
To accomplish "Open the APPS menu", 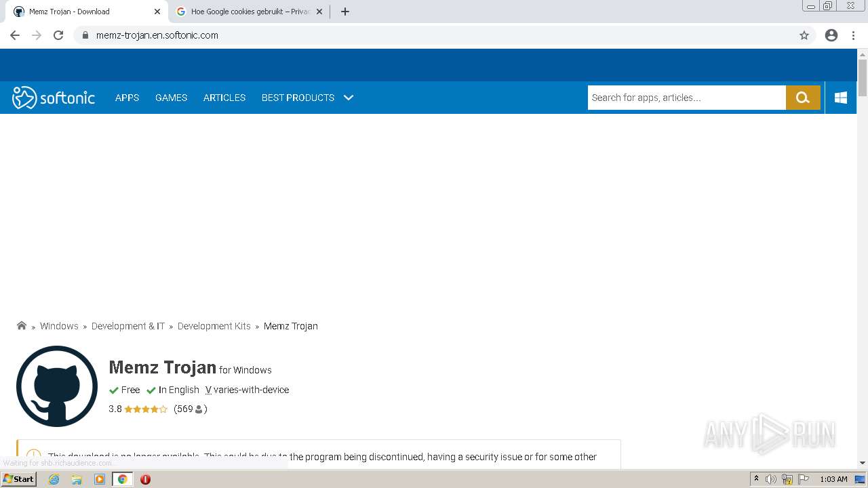I will coord(127,98).
